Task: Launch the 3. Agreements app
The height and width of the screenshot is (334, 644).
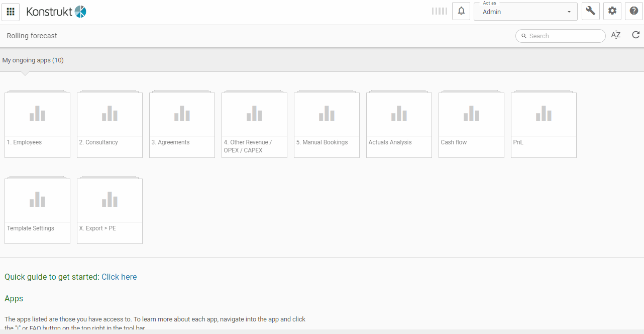Action: [182, 125]
